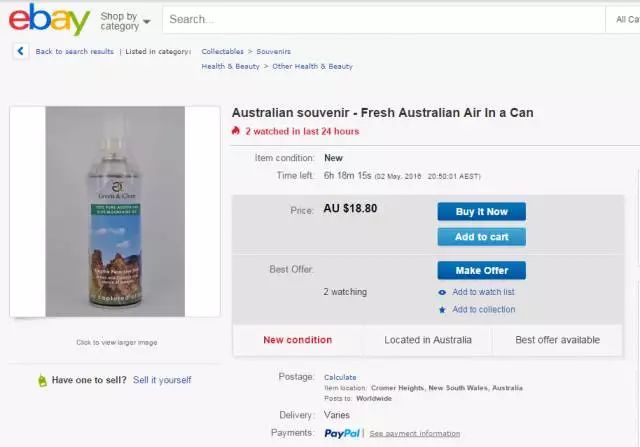This screenshot has height=447, width=640.
Task: Open the Health & Beauty breadcrumb
Action: coord(230,66)
